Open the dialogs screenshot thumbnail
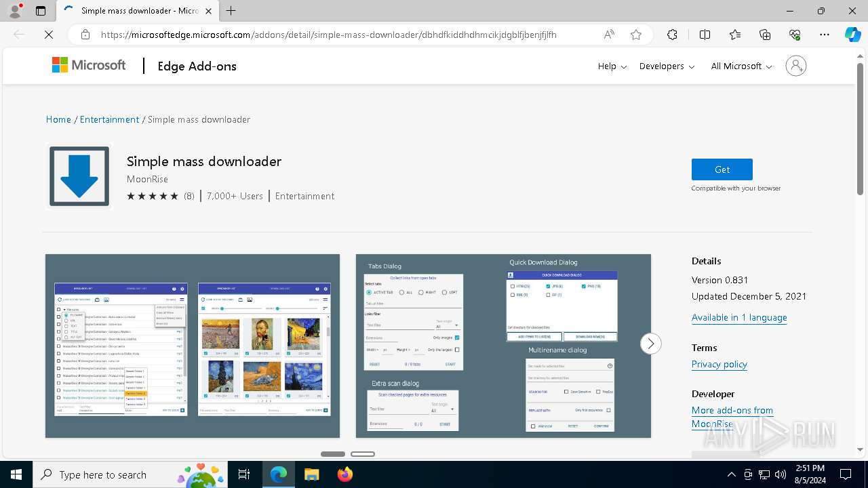Viewport: 868px width, 488px height. [x=503, y=346]
